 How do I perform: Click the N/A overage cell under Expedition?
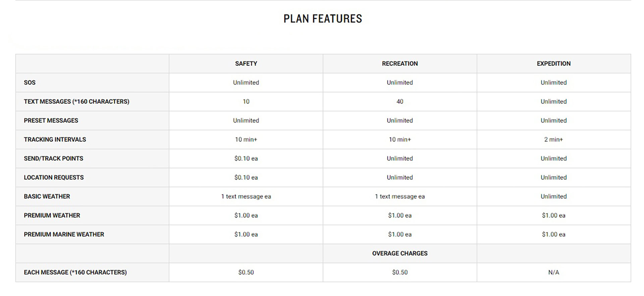click(553, 273)
